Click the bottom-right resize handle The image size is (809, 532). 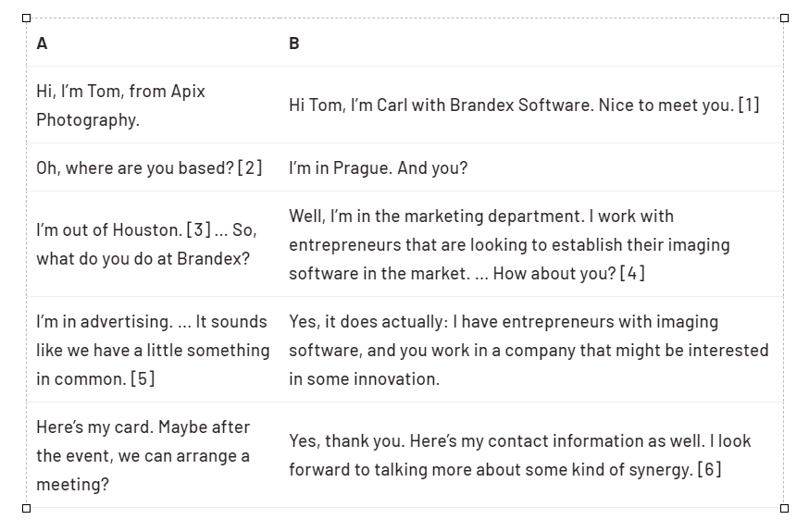pos(784,508)
